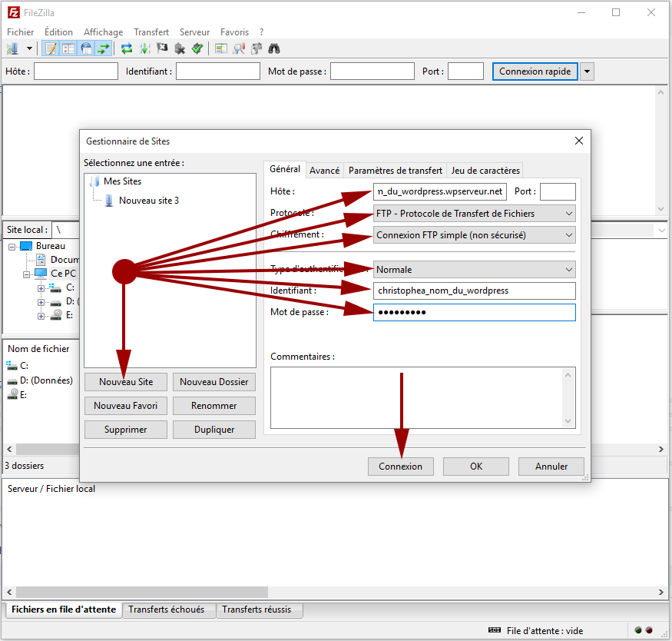The height and width of the screenshot is (641, 672).
Task: Click the Hôte field in Site Manager
Action: click(x=440, y=191)
